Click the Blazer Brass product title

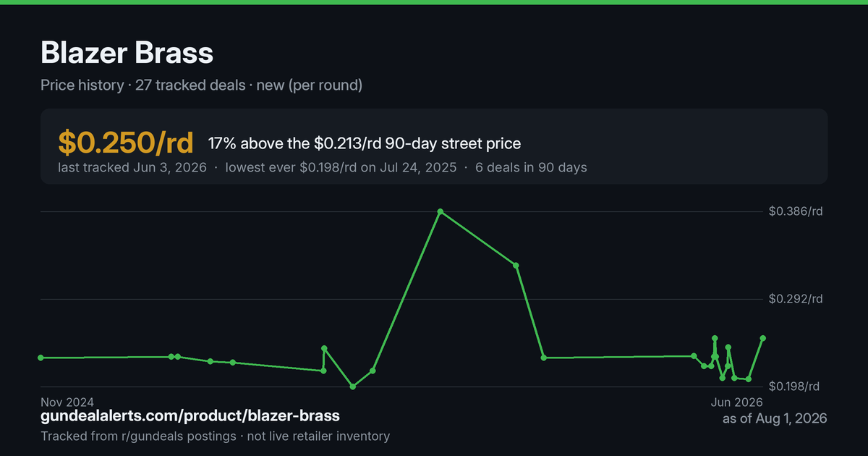[x=127, y=53]
